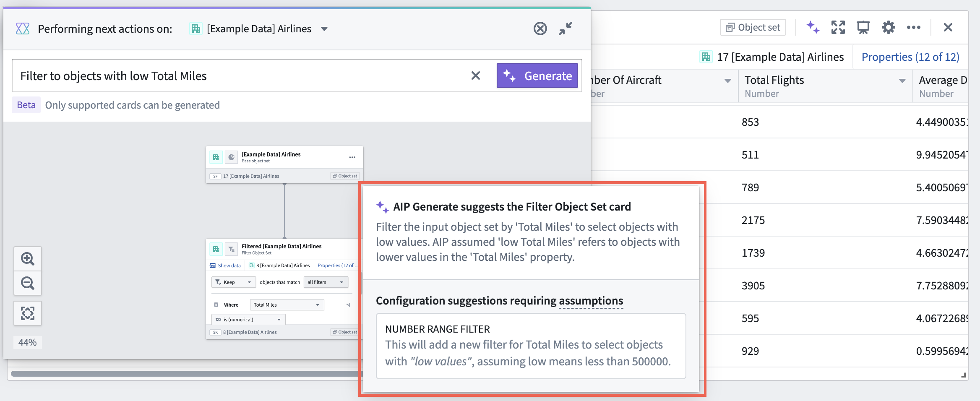Click the table resize corner handle

963,375
